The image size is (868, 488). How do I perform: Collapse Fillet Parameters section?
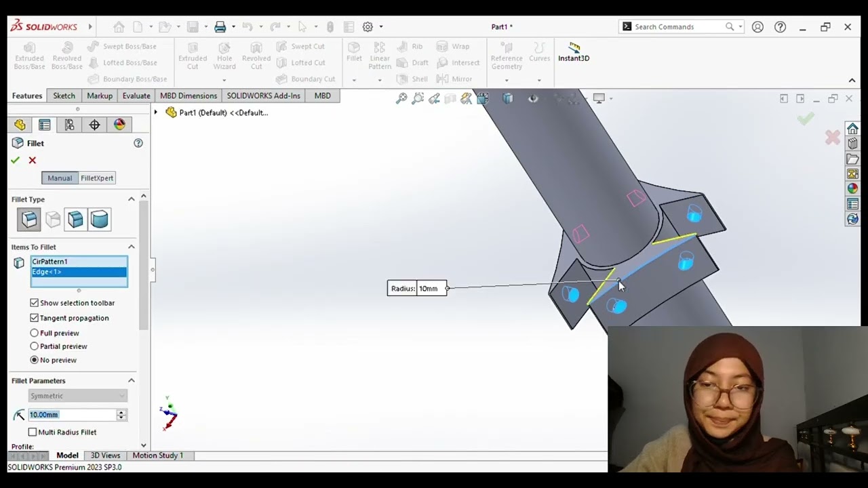click(132, 381)
